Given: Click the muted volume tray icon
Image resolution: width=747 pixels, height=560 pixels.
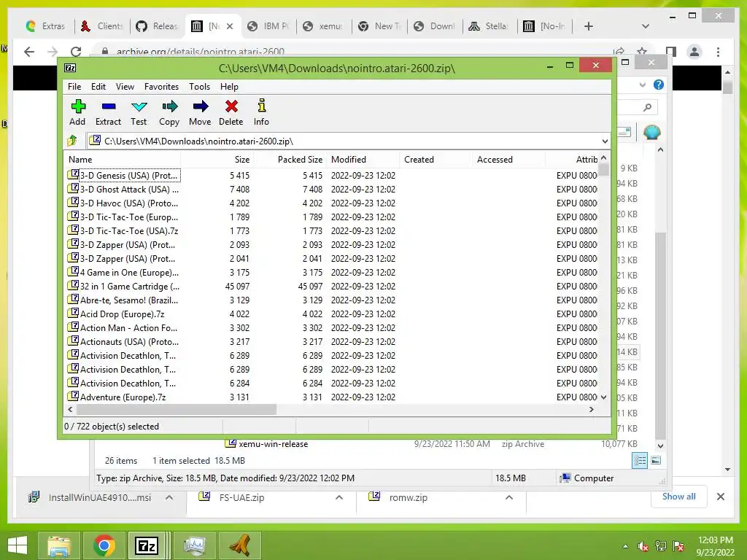Looking at the screenshot, I should coord(643,546).
